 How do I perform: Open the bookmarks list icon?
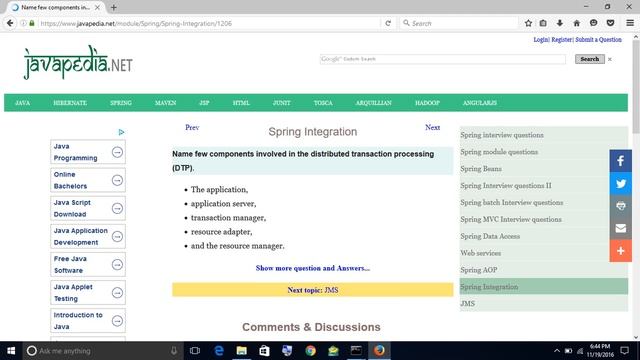(543, 23)
